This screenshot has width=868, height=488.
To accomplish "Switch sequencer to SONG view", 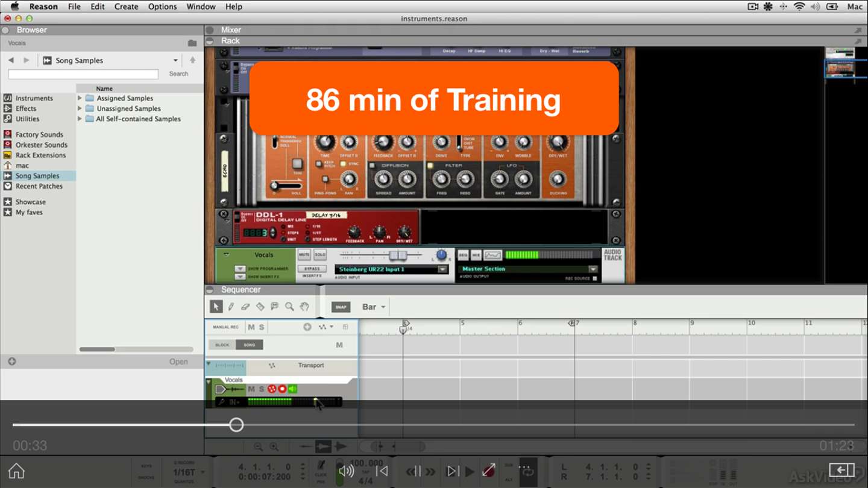I will [x=249, y=345].
